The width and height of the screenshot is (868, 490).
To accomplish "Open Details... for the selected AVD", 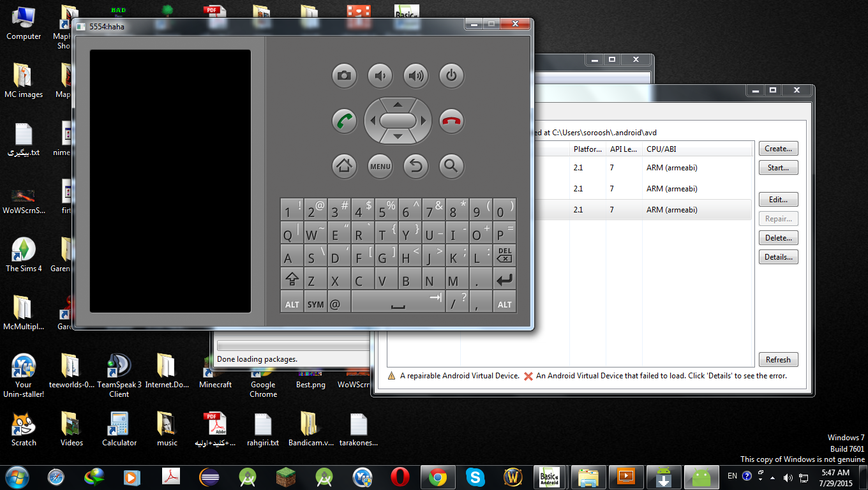I will (x=778, y=257).
